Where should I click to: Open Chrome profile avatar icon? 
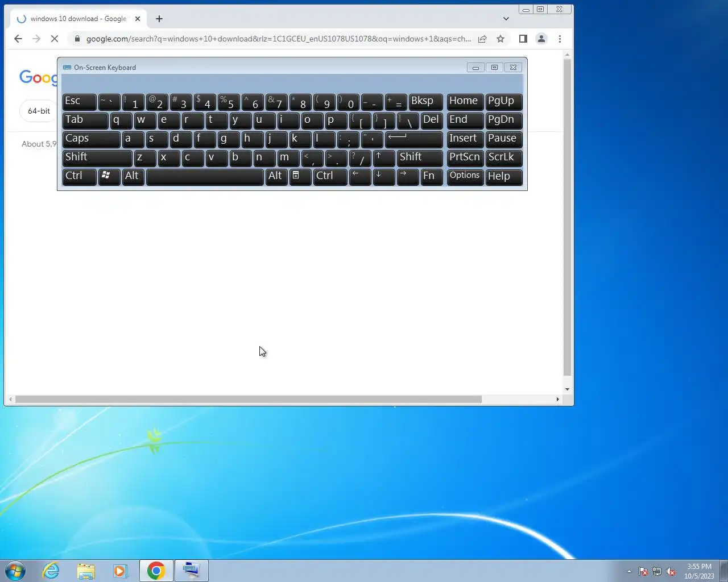tap(541, 39)
